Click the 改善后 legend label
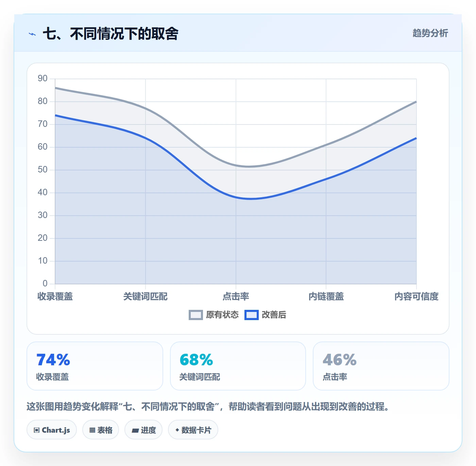 point(274,315)
